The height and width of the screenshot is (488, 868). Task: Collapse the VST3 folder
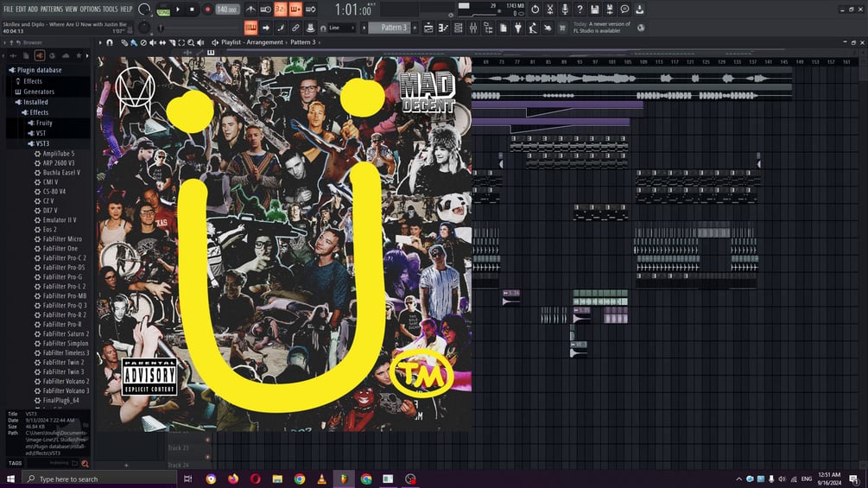point(42,144)
